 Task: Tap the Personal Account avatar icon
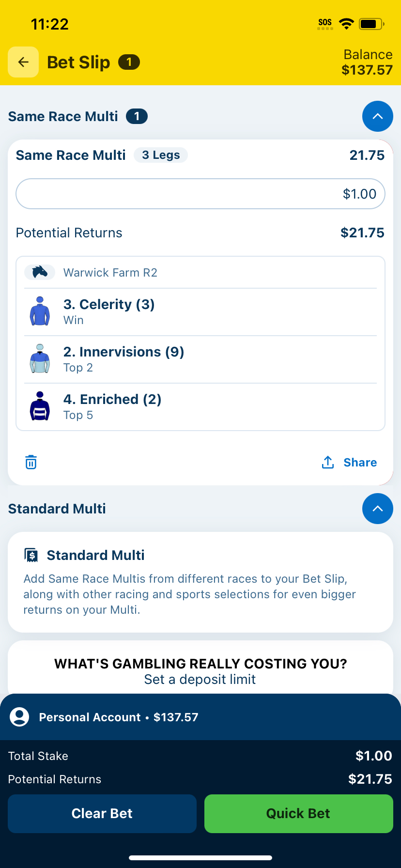pos(19,717)
